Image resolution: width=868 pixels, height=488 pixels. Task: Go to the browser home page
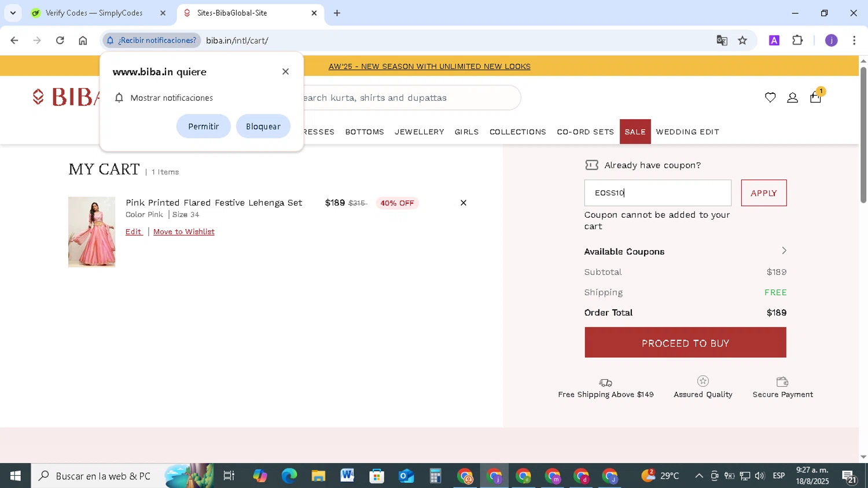coord(83,41)
